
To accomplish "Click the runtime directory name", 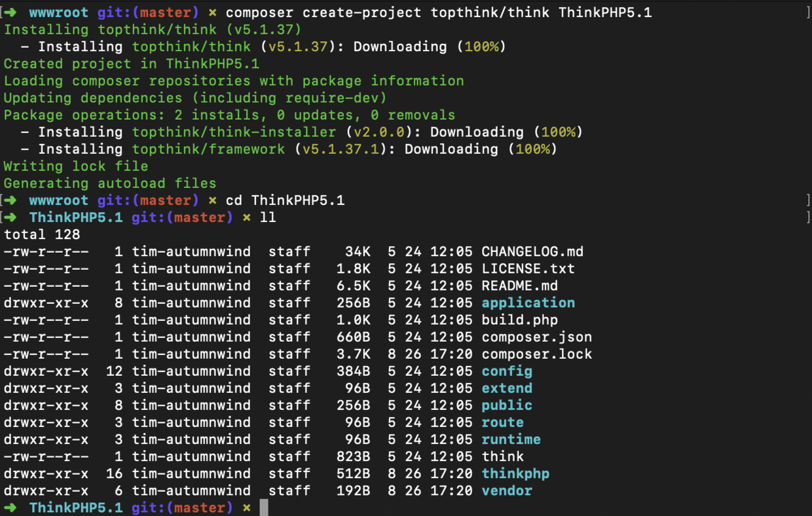I will (x=511, y=439).
